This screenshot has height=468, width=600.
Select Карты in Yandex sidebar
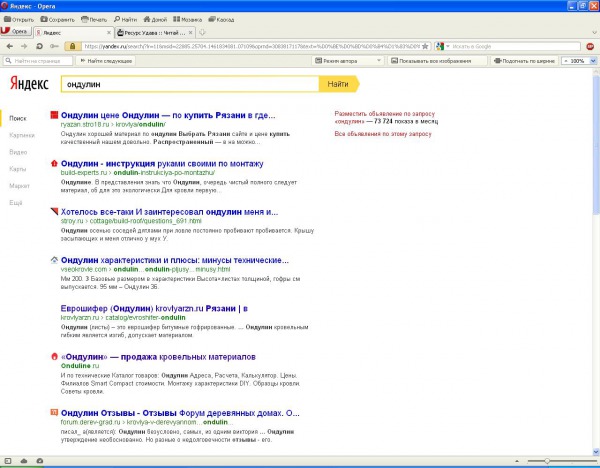point(18,169)
